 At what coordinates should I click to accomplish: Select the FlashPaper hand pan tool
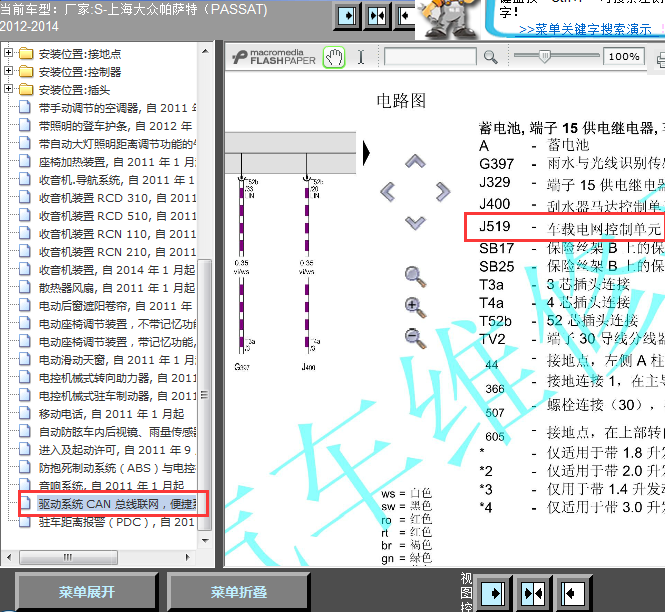tap(334, 57)
